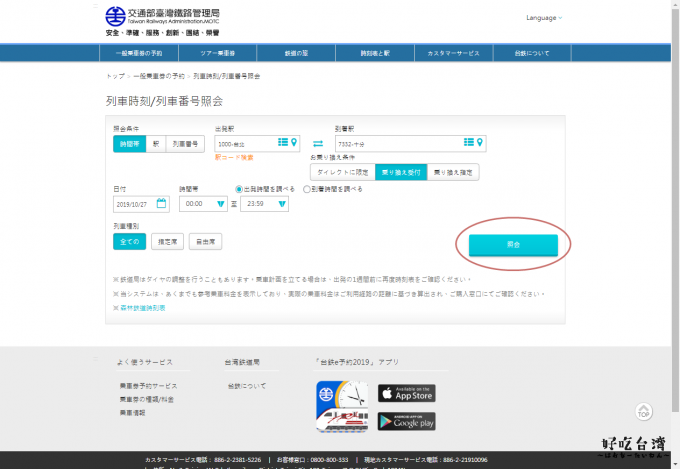
Task: Toggle the ダイレクトに限定 transfer option
Action: pos(342,172)
